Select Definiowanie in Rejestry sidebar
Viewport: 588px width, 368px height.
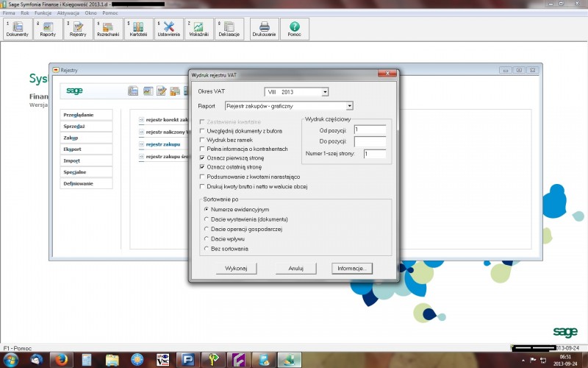point(86,183)
